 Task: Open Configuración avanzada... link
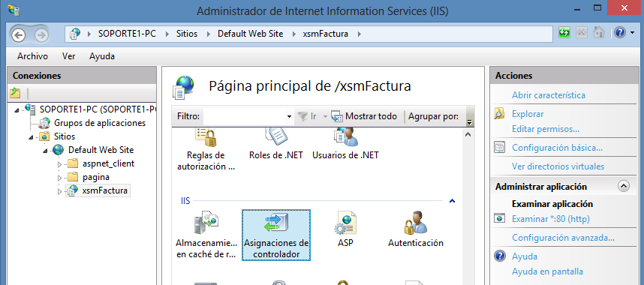[563, 237]
